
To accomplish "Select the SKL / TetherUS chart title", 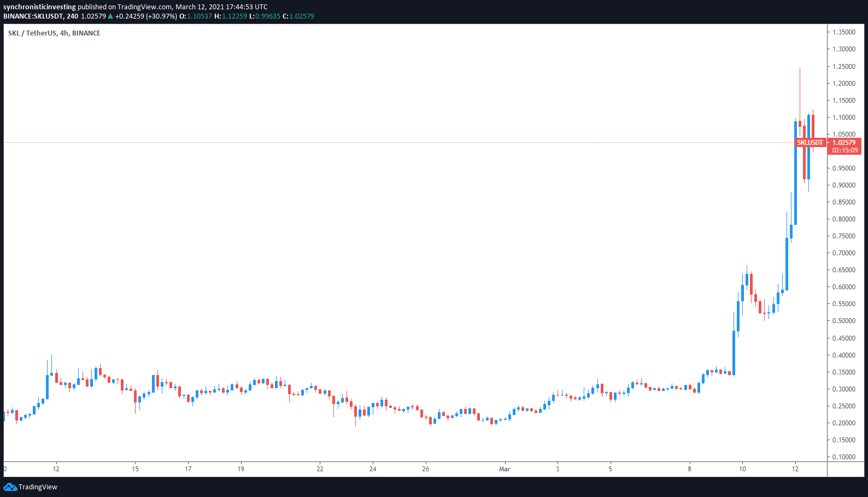I will pos(54,33).
